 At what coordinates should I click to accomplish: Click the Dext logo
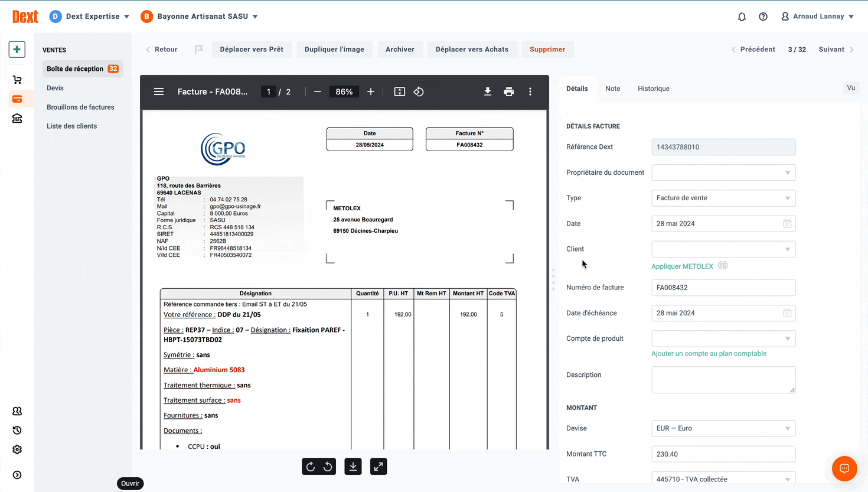pos(25,17)
